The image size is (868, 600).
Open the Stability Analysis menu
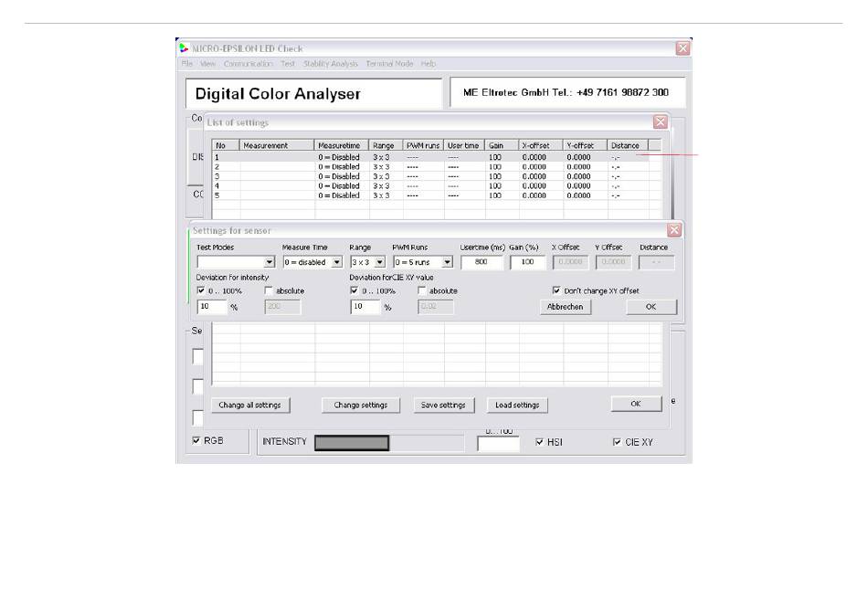[x=331, y=64]
